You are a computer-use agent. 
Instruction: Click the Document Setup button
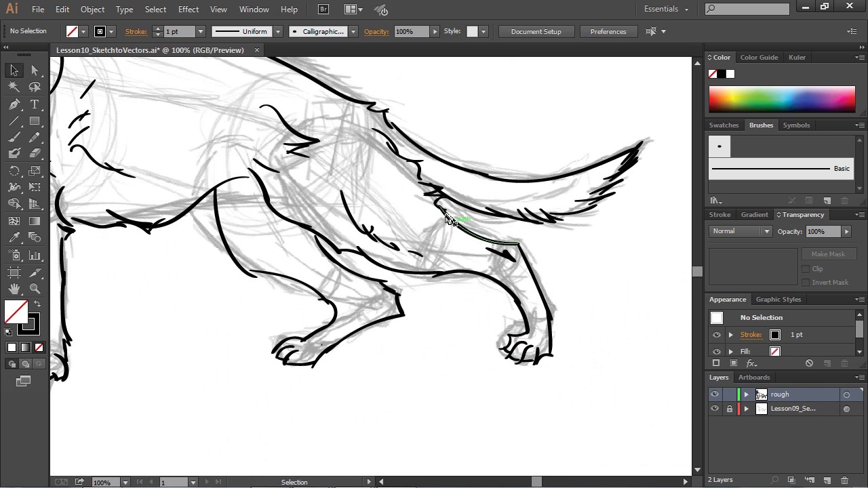coord(536,32)
